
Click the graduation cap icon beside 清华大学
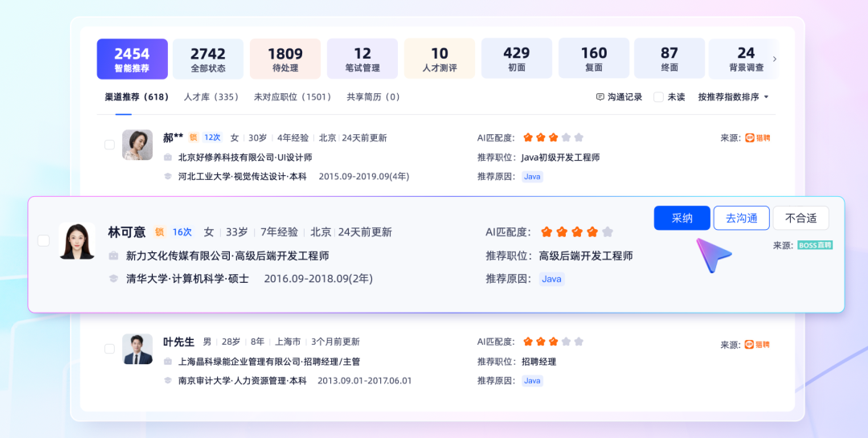(x=113, y=279)
